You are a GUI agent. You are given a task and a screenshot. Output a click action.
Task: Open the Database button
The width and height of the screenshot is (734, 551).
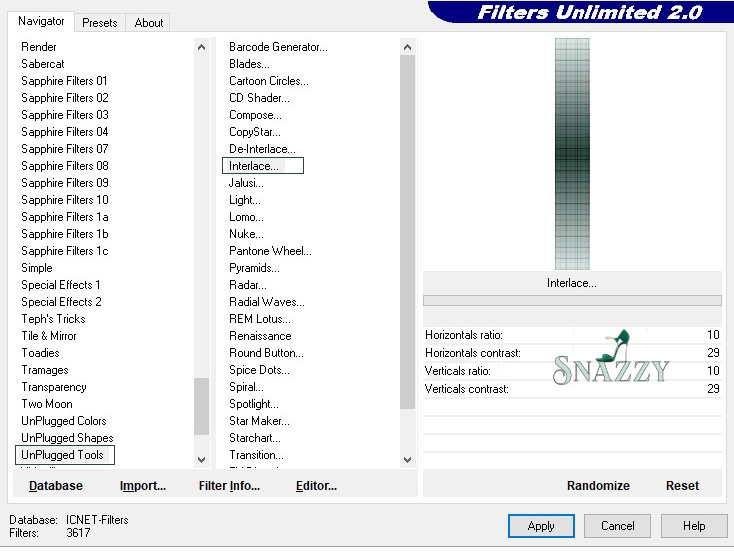(56, 486)
